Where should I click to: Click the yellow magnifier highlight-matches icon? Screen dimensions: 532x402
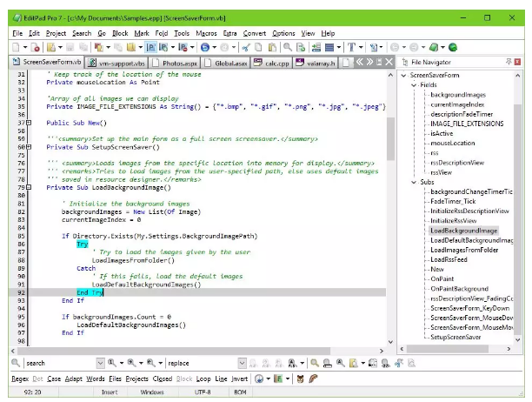click(315, 363)
